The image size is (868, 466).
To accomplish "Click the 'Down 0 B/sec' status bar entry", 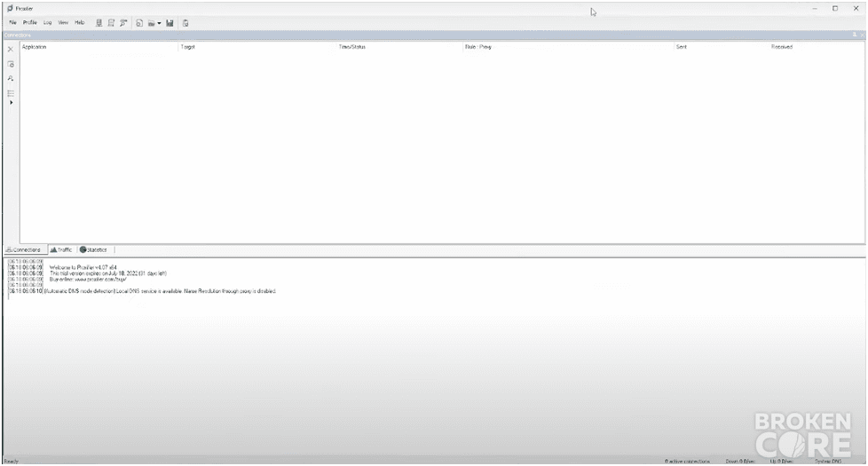I will pos(740,461).
